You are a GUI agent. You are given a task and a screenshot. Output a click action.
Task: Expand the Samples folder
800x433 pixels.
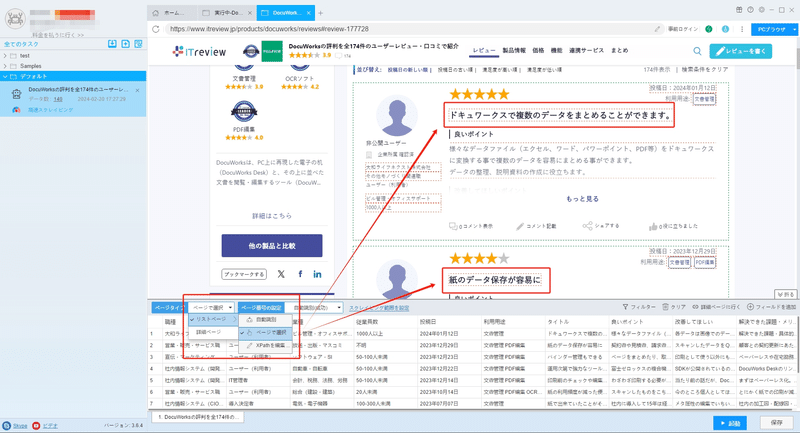[5, 66]
